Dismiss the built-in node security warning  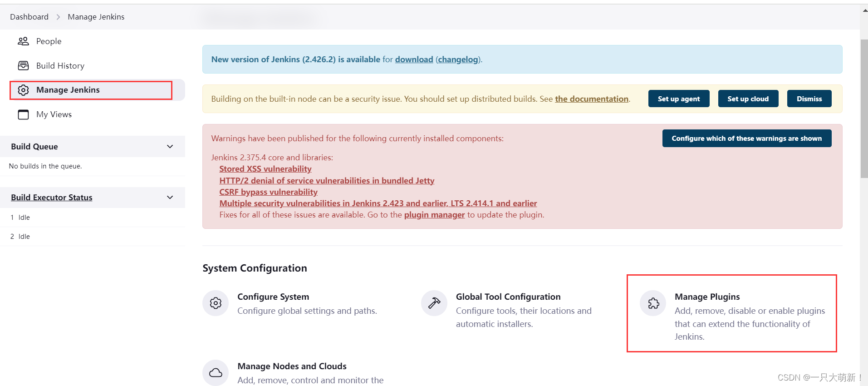809,99
